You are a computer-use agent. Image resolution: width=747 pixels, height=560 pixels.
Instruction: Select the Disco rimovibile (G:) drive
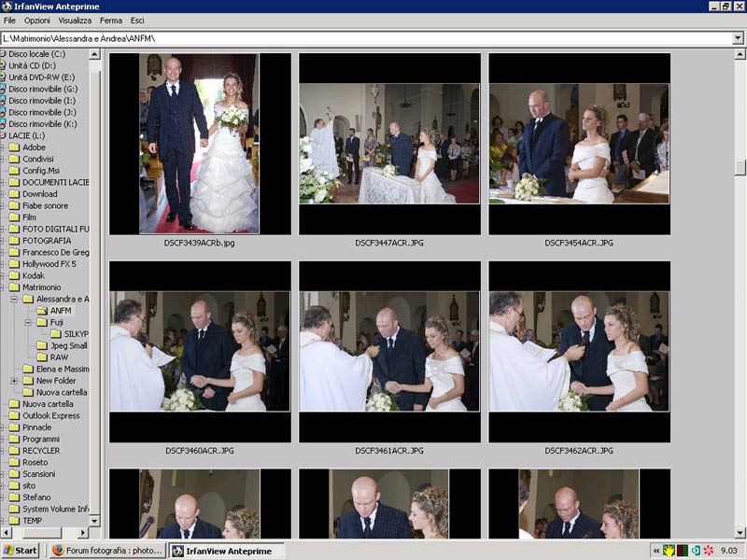click(43, 89)
